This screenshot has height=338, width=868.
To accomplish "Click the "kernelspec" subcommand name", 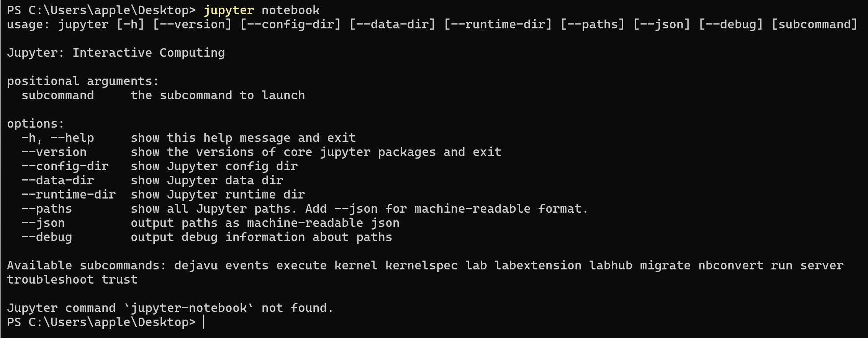I will pyautogui.click(x=421, y=266).
